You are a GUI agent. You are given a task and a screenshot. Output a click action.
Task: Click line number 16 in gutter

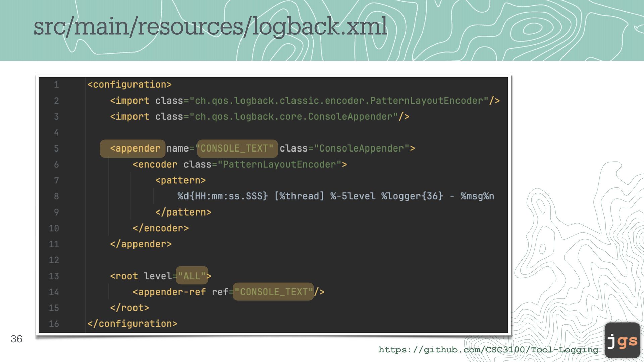coord(54,324)
